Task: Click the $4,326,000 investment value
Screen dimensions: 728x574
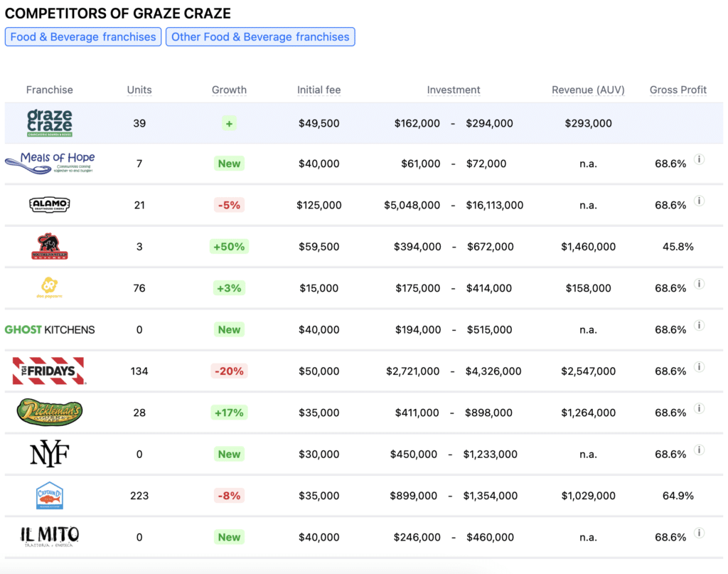Action: click(493, 371)
